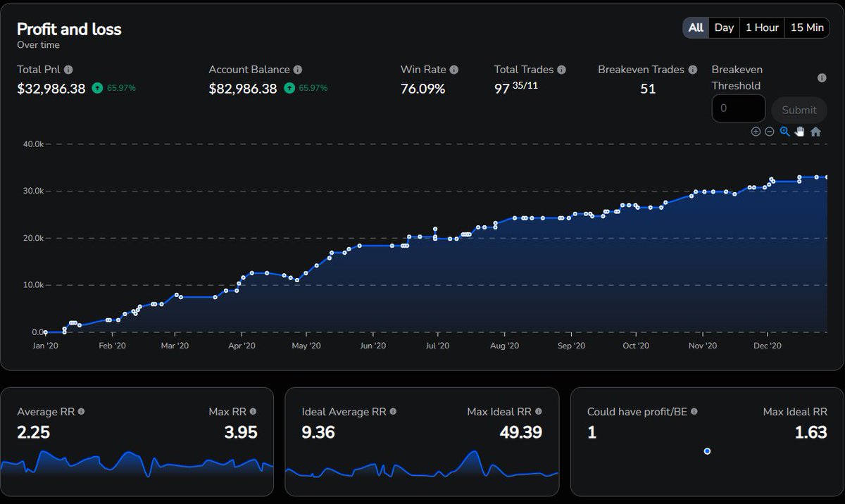Click the Submit threshold button
The width and height of the screenshot is (845, 504).
(x=799, y=110)
